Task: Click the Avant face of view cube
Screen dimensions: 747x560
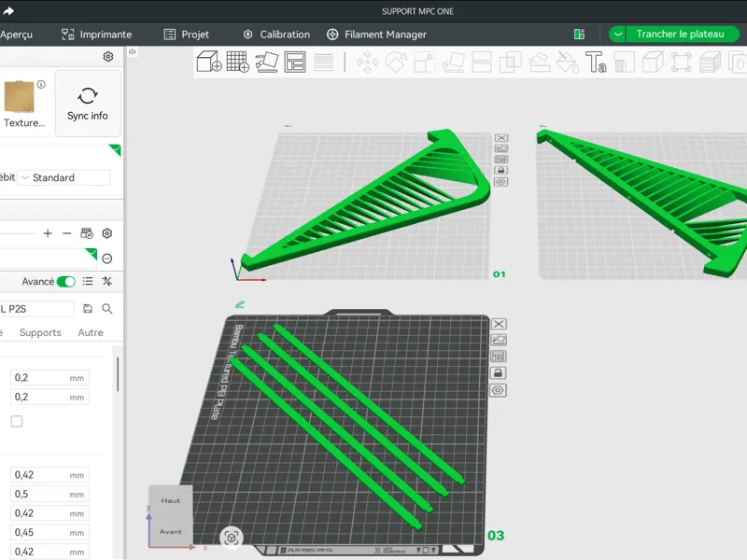Action: 171,531
